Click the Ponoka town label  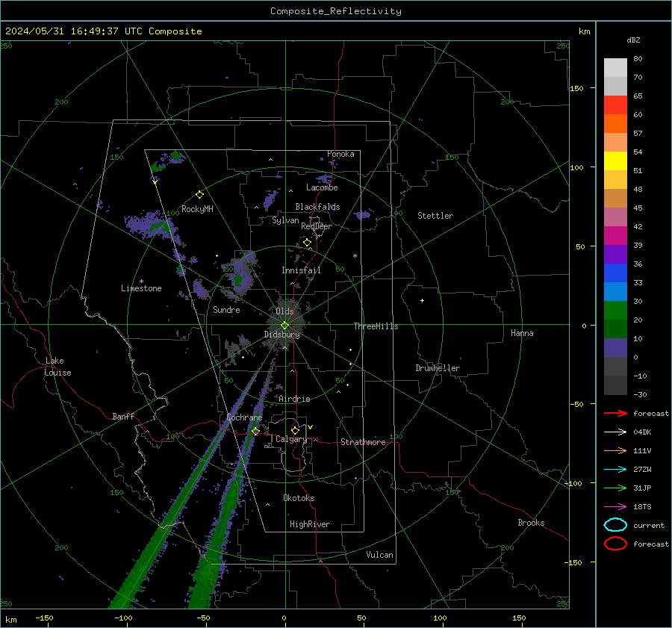pos(340,154)
